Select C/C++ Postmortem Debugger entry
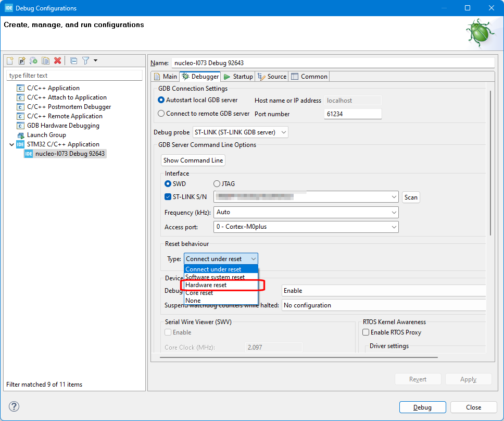 coord(69,106)
